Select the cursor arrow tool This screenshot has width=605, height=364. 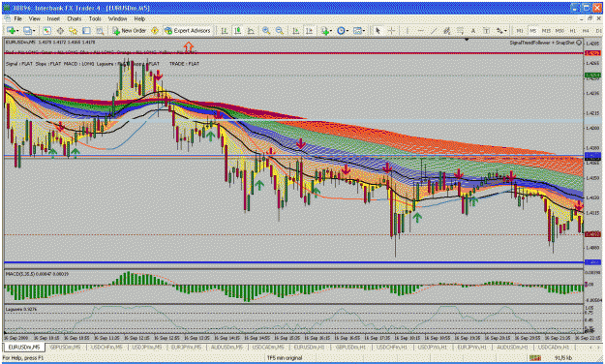[378, 30]
